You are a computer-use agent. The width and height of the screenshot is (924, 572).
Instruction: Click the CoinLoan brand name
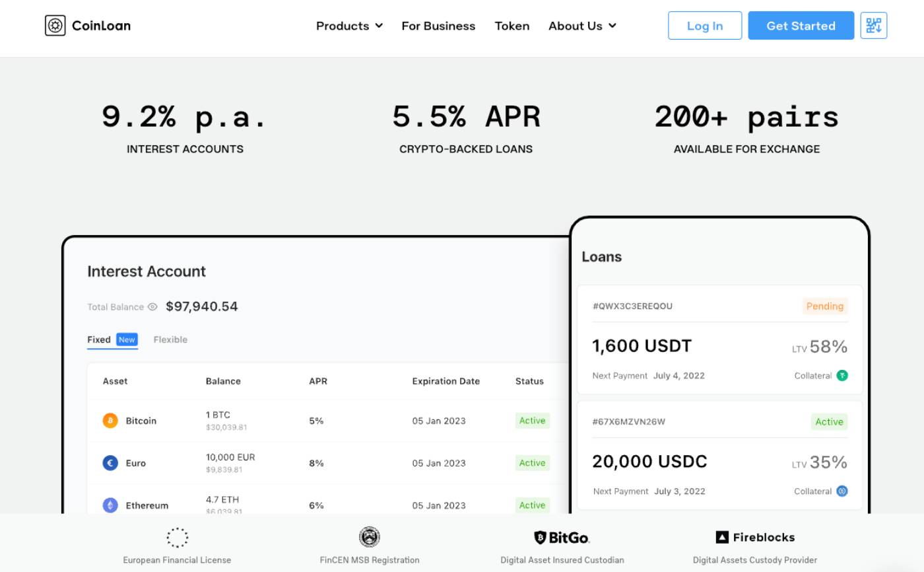(x=101, y=26)
